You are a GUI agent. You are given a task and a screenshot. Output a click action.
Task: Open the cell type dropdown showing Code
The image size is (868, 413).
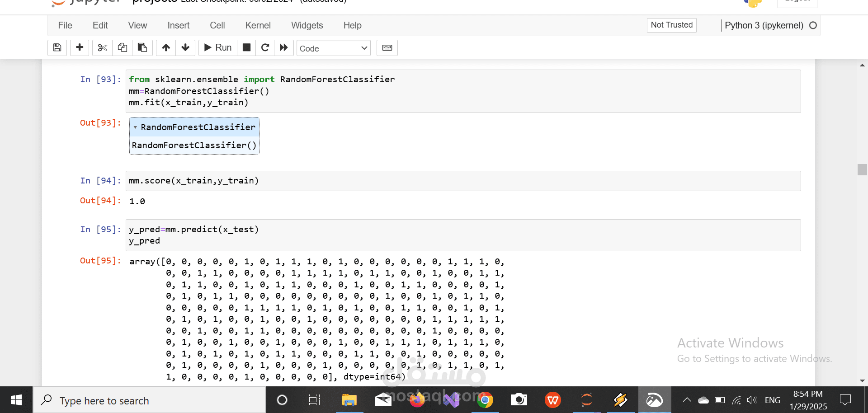click(334, 48)
